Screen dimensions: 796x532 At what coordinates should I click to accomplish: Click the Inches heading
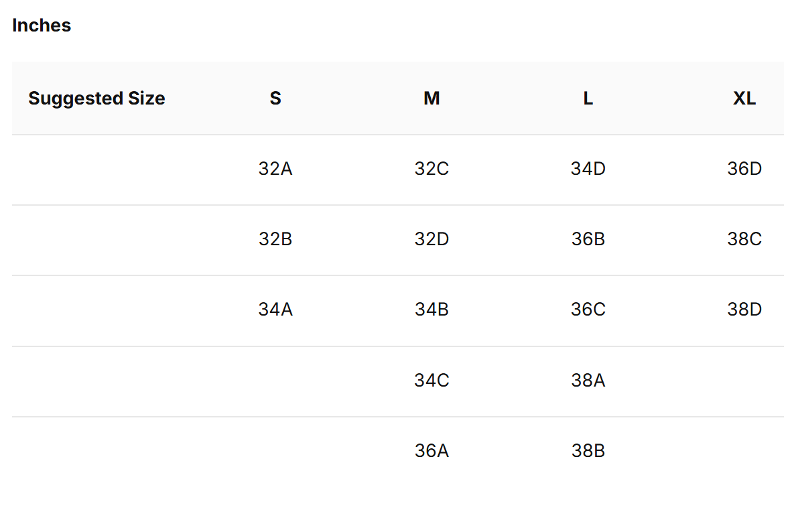(42, 25)
